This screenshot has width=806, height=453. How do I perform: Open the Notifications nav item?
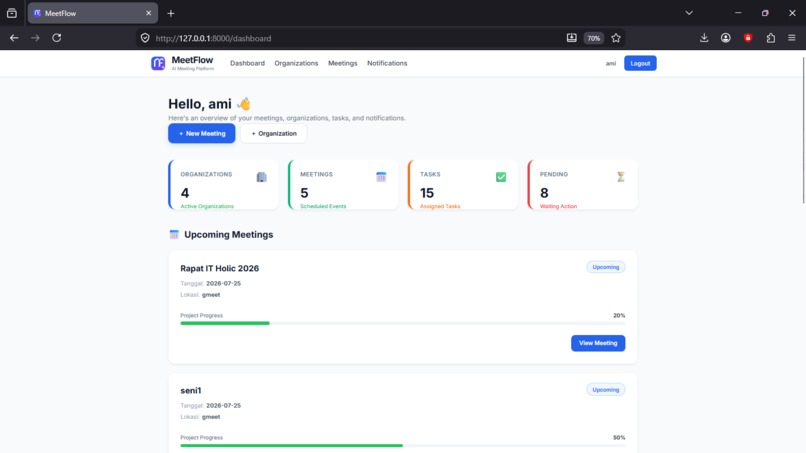[x=387, y=63]
